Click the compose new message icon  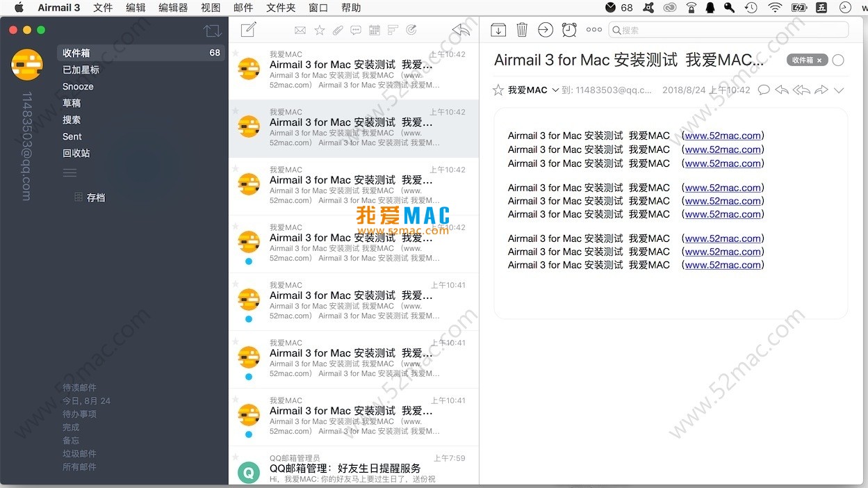pos(248,29)
